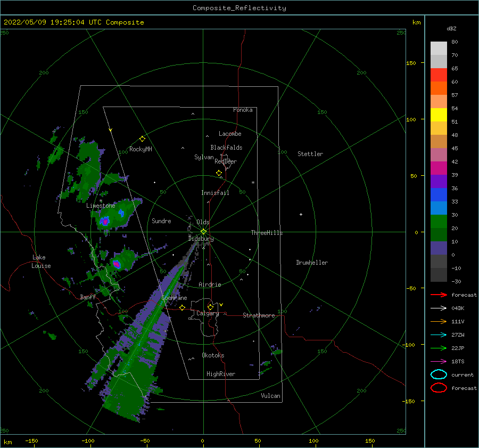Click the Blackfalds label
This screenshot has width=479, height=448.
226,148
